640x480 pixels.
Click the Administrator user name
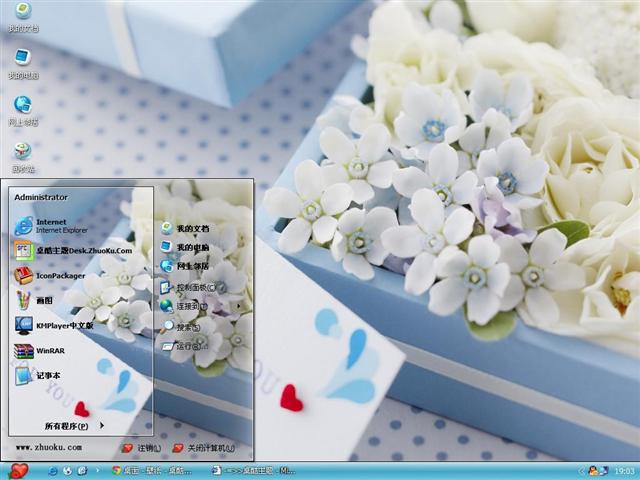41,197
